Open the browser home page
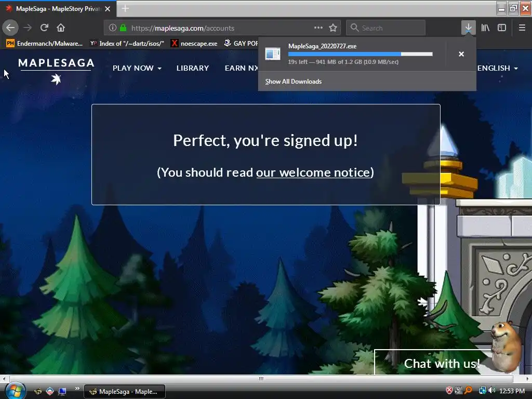Image resolution: width=532 pixels, height=399 pixels. point(61,28)
